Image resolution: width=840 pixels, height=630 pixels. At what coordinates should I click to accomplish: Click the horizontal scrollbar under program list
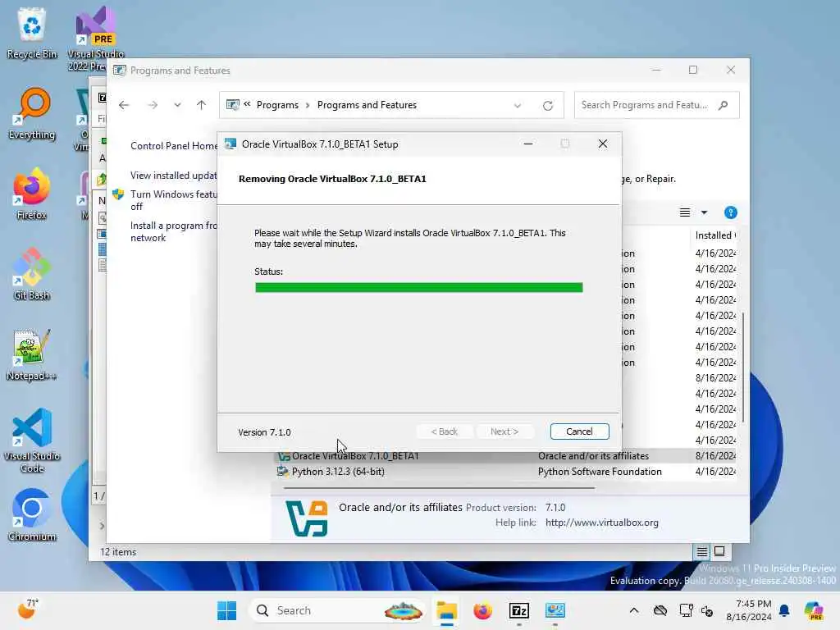click(439, 488)
